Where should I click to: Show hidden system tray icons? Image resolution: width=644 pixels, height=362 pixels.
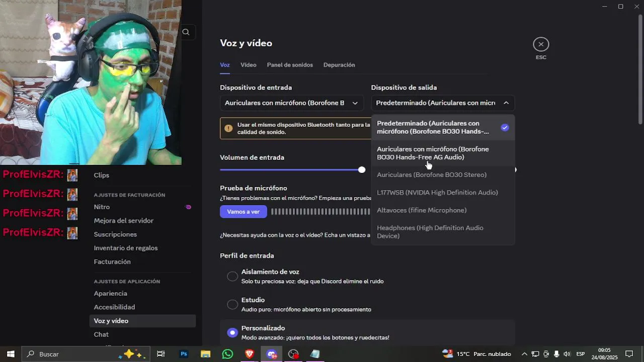point(524,354)
